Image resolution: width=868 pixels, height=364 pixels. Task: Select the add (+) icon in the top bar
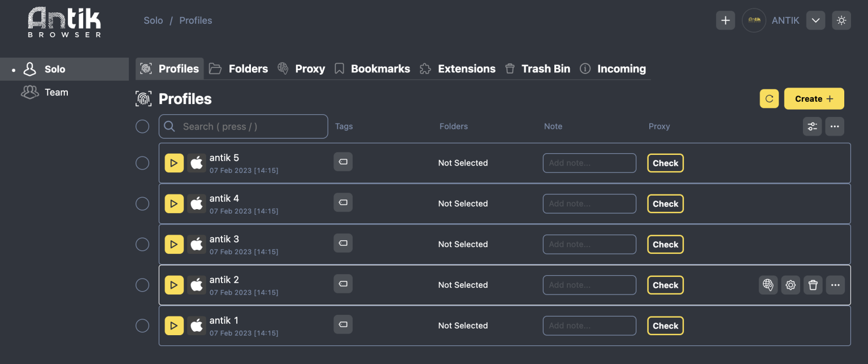[726, 20]
